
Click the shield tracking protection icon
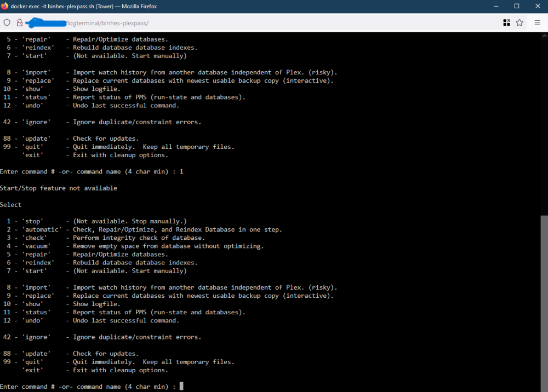click(x=7, y=22)
